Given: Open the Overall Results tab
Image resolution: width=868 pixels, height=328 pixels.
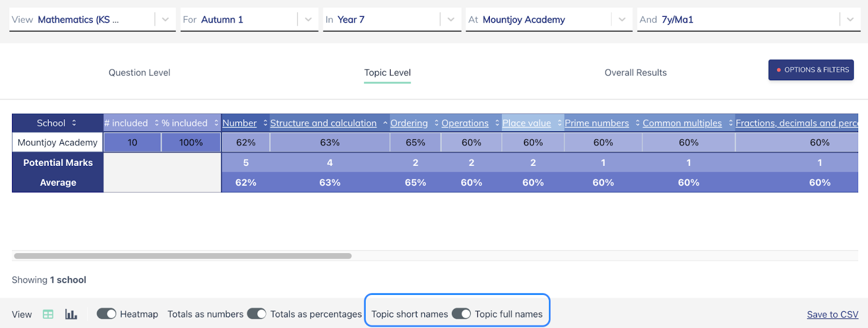Looking at the screenshot, I should click(x=635, y=73).
